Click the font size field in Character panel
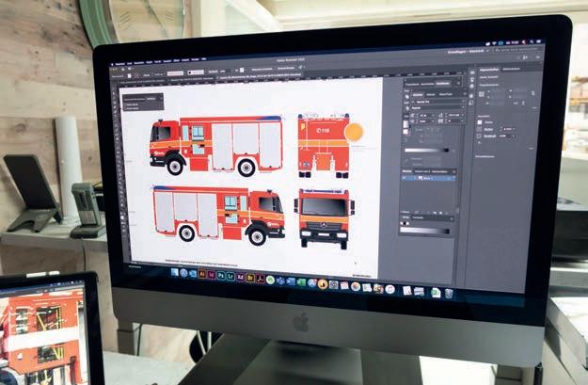Viewport: 588px width, 385px height. (425, 115)
